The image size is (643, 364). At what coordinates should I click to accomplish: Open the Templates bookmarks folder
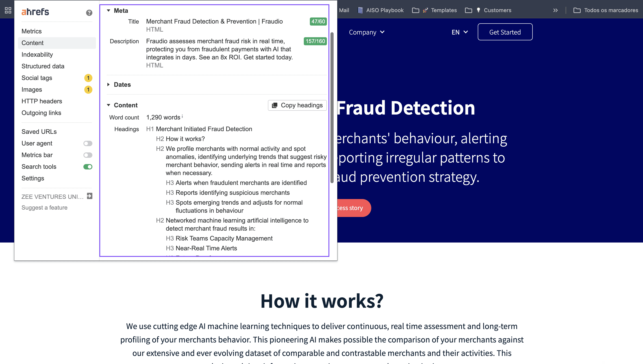pos(434,10)
